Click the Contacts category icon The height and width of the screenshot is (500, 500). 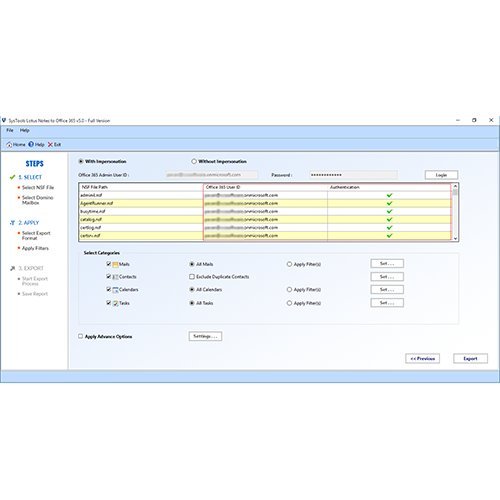coord(115,277)
